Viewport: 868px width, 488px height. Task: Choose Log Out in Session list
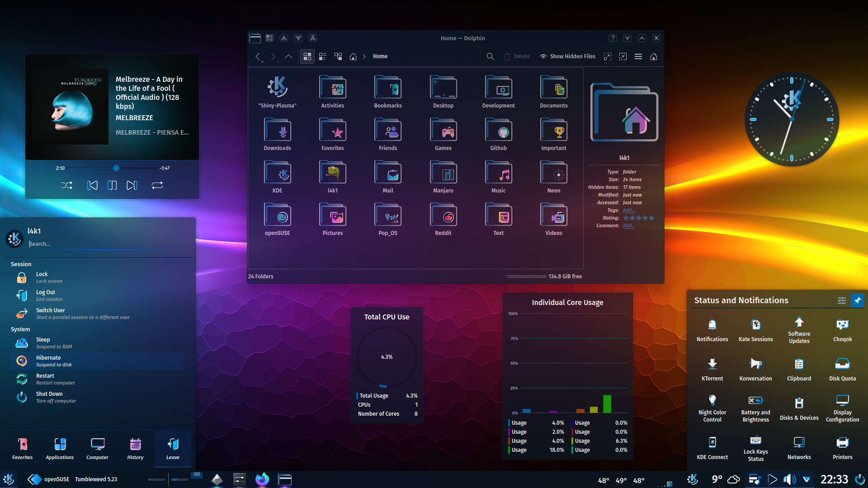click(98, 296)
